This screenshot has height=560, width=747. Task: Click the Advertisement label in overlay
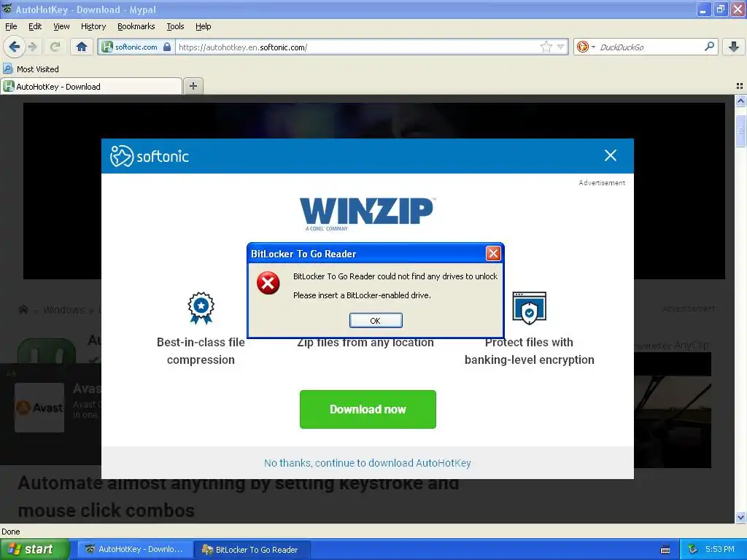tap(602, 183)
